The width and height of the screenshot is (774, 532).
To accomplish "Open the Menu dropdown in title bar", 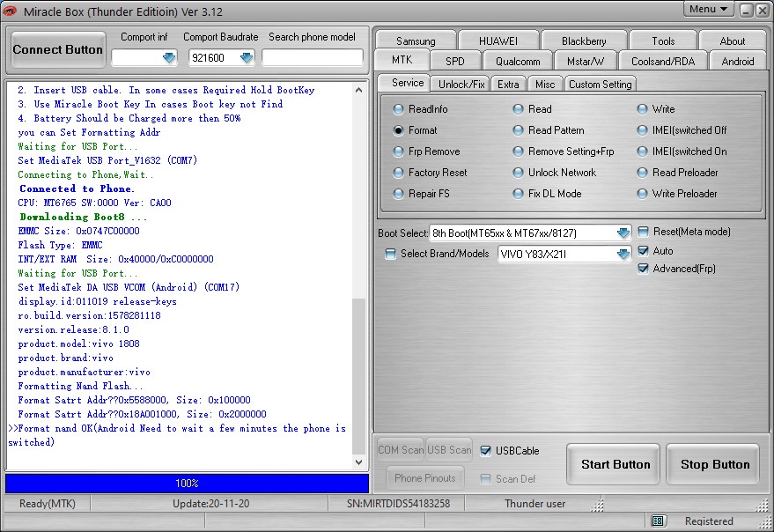I will [x=708, y=9].
